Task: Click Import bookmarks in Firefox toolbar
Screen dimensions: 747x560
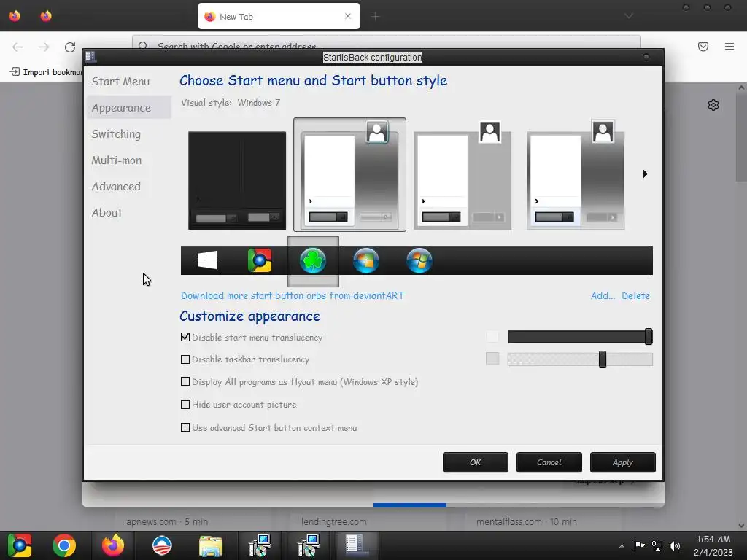Action: pos(46,72)
